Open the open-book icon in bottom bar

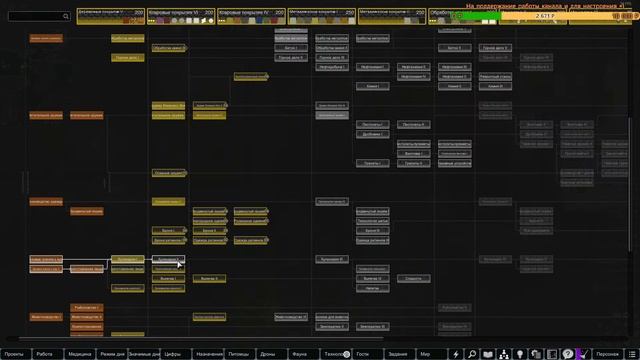(487, 354)
